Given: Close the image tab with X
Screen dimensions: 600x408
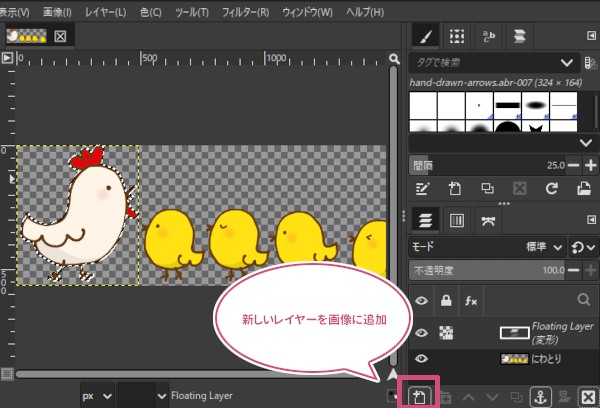Looking at the screenshot, I should point(60,36).
